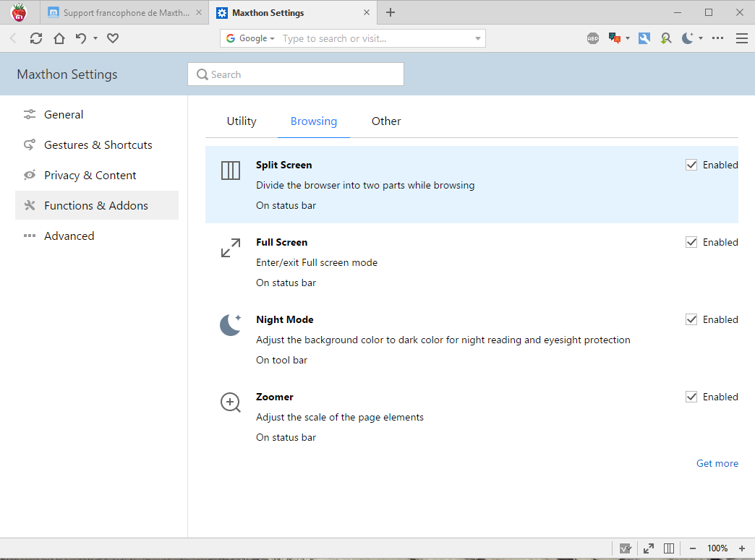Click the Full Screen arrows icon in list

coord(231,248)
